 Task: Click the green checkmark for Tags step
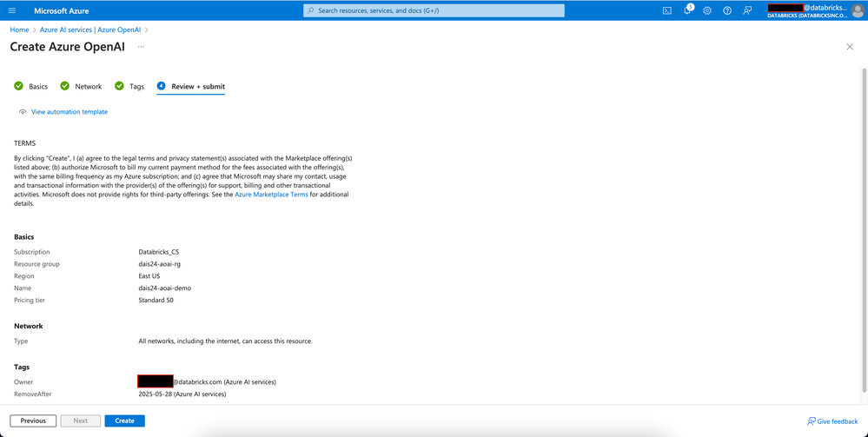tap(119, 86)
